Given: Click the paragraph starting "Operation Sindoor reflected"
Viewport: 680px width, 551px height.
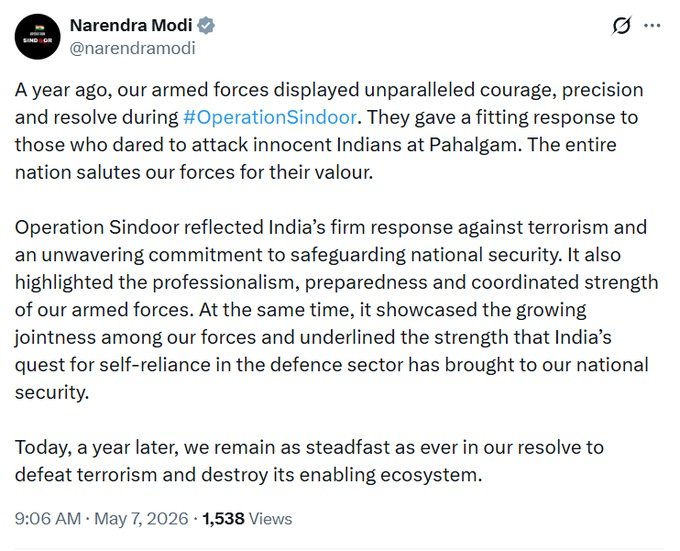Looking at the screenshot, I should pos(337,310).
